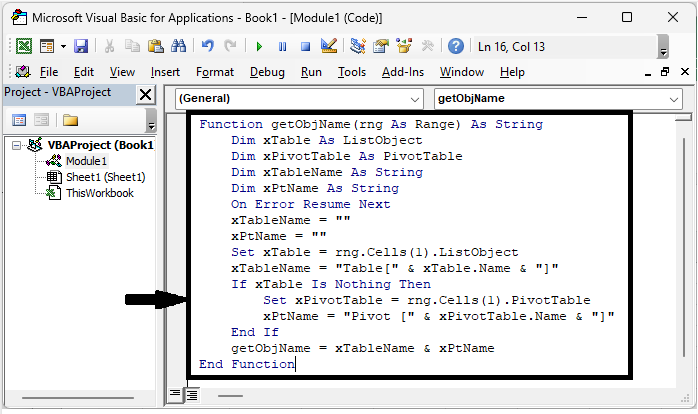
Task: Click the code window horizontal scrollbar
Action: click(231, 395)
